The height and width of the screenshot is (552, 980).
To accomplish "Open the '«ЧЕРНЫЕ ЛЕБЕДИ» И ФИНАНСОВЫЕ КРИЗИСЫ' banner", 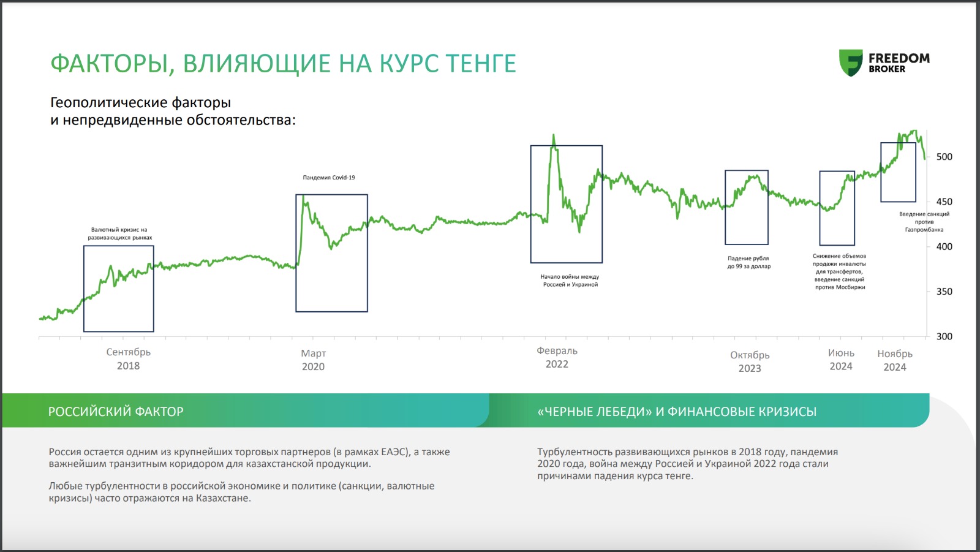I will pyautogui.click(x=677, y=412).
